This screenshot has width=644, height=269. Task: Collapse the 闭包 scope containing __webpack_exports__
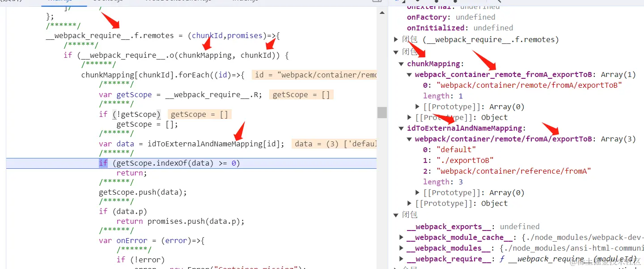tap(396, 215)
